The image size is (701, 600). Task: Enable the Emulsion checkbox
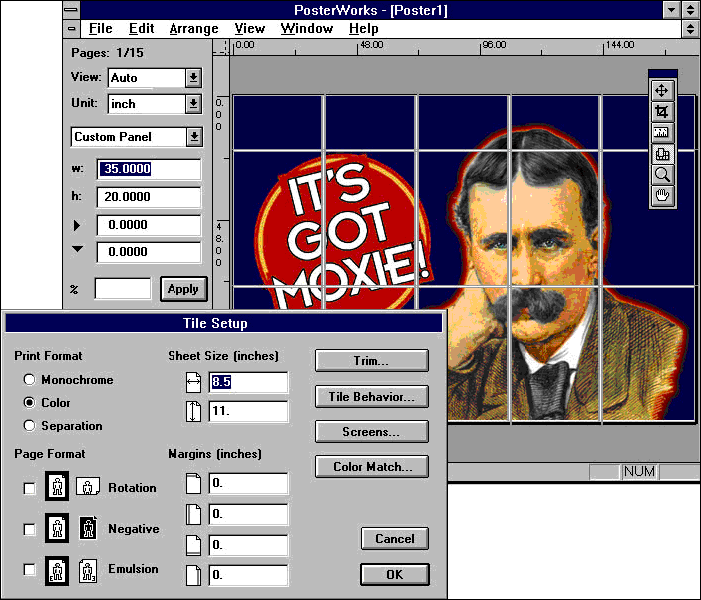pyautogui.click(x=30, y=570)
